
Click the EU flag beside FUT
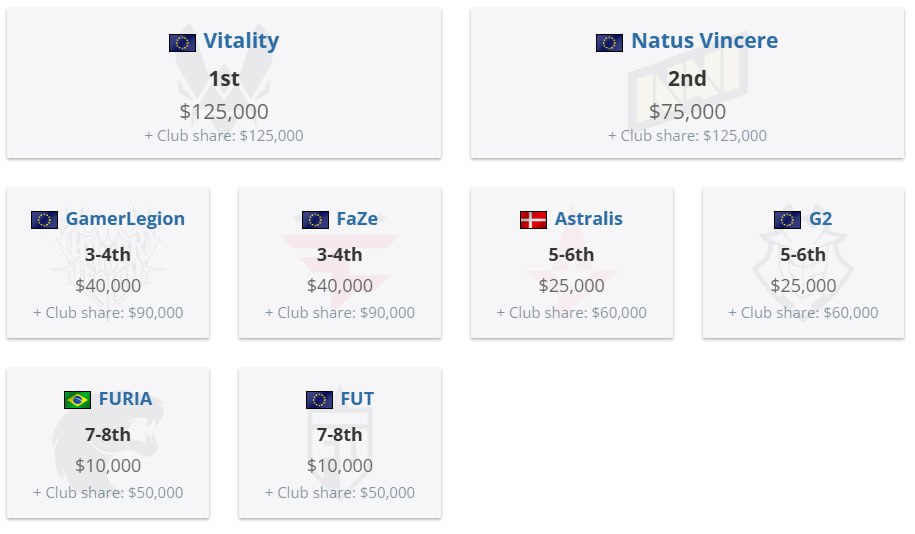point(319,400)
